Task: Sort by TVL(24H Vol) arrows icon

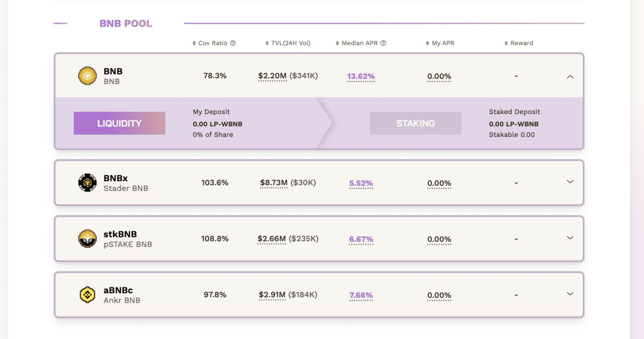Action: 267,43
